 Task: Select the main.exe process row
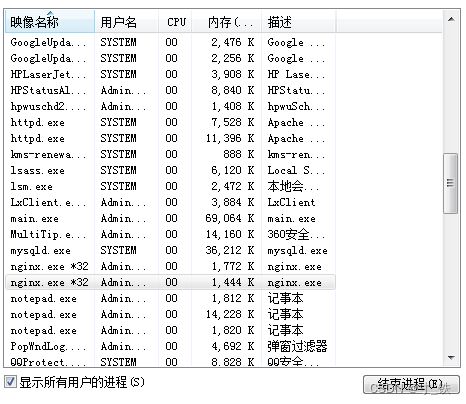coord(170,218)
